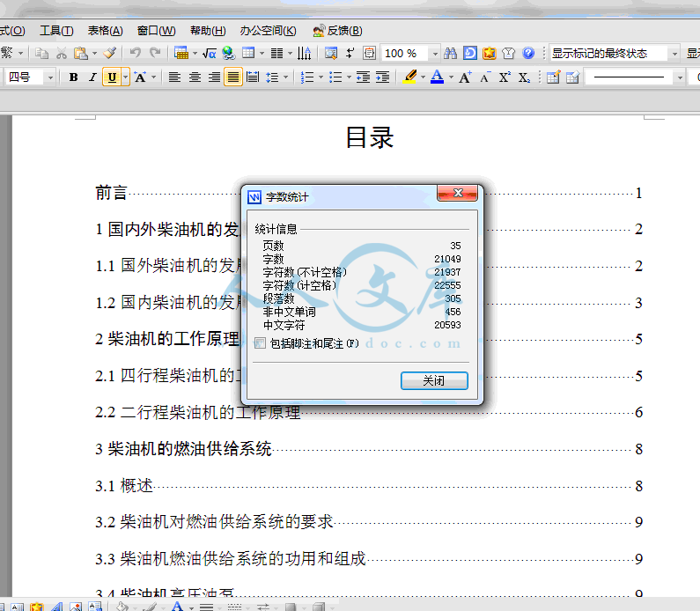Expand numbered list dropdown arrow
This screenshot has width=700, height=611.
(x=321, y=77)
